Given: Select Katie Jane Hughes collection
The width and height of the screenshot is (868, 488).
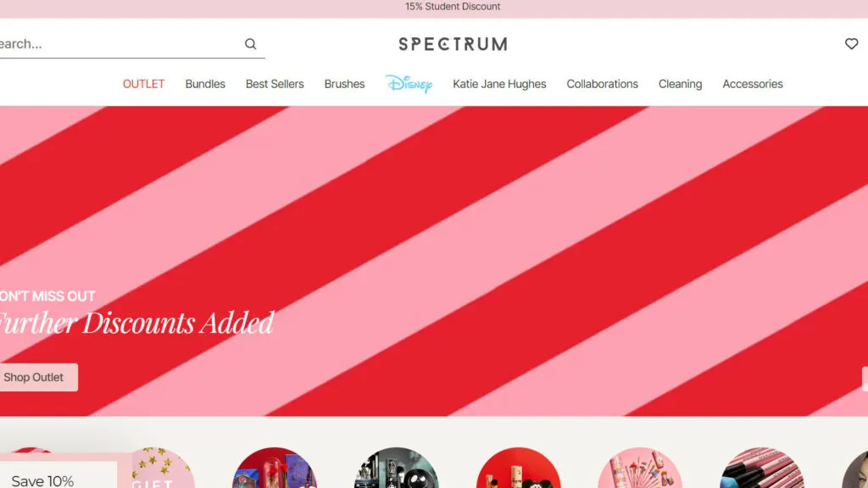Looking at the screenshot, I should [x=499, y=84].
